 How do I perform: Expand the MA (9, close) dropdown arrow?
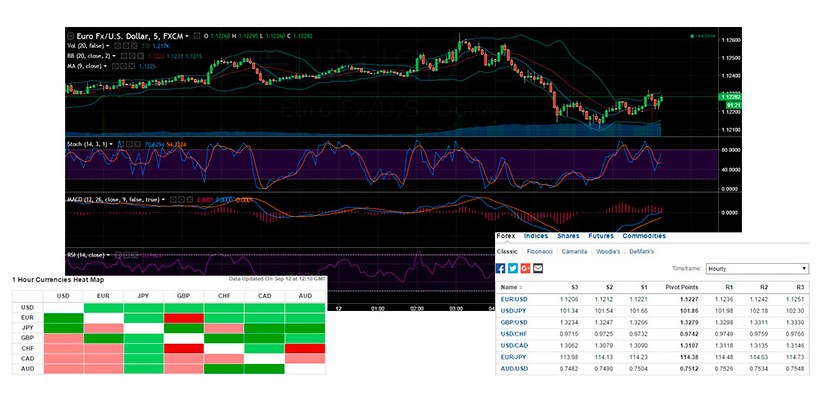[x=105, y=66]
